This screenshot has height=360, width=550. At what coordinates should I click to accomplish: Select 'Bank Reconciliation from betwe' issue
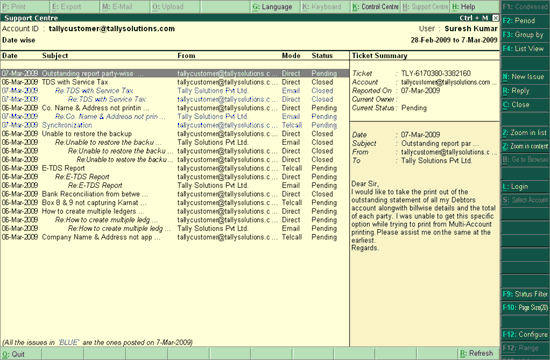pyautogui.click(x=175, y=194)
